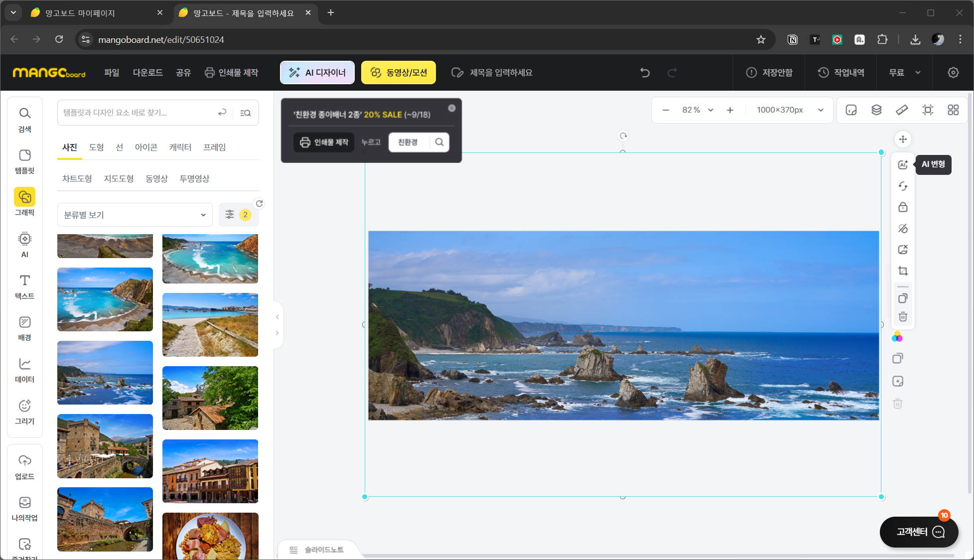The image size is (974, 560).
Task: Click the filter settings button with badge 2
Action: pyautogui.click(x=238, y=215)
